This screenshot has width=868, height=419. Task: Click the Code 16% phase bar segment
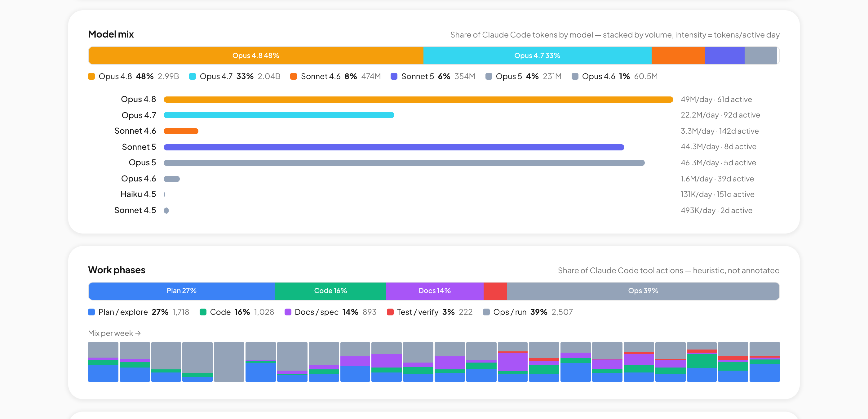click(x=330, y=291)
